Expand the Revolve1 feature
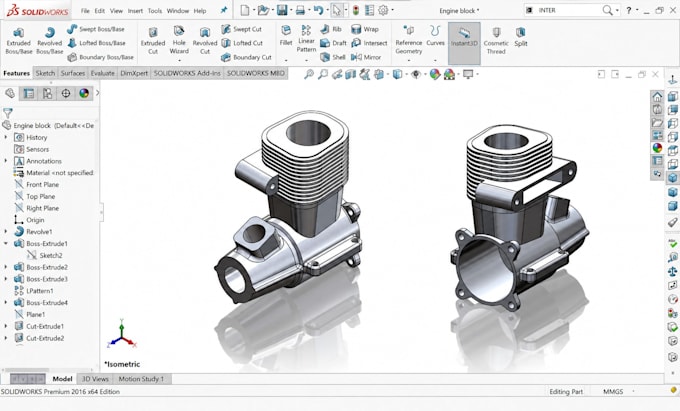 click(x=6, y=232)
